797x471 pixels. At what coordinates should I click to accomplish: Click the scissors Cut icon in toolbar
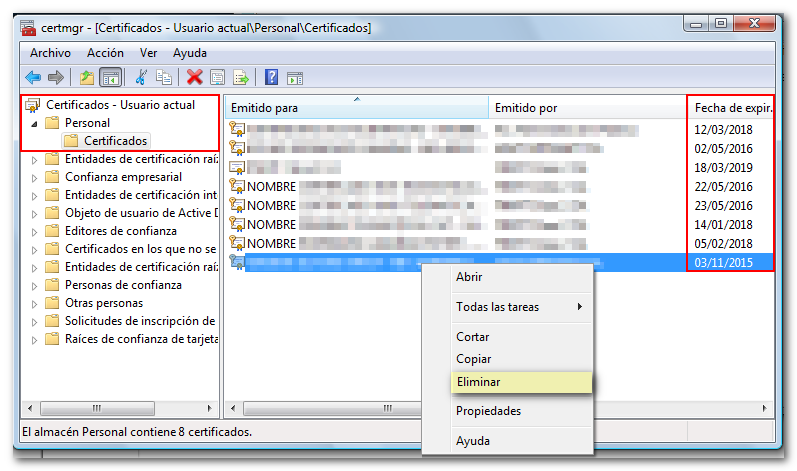pos(142,77)
